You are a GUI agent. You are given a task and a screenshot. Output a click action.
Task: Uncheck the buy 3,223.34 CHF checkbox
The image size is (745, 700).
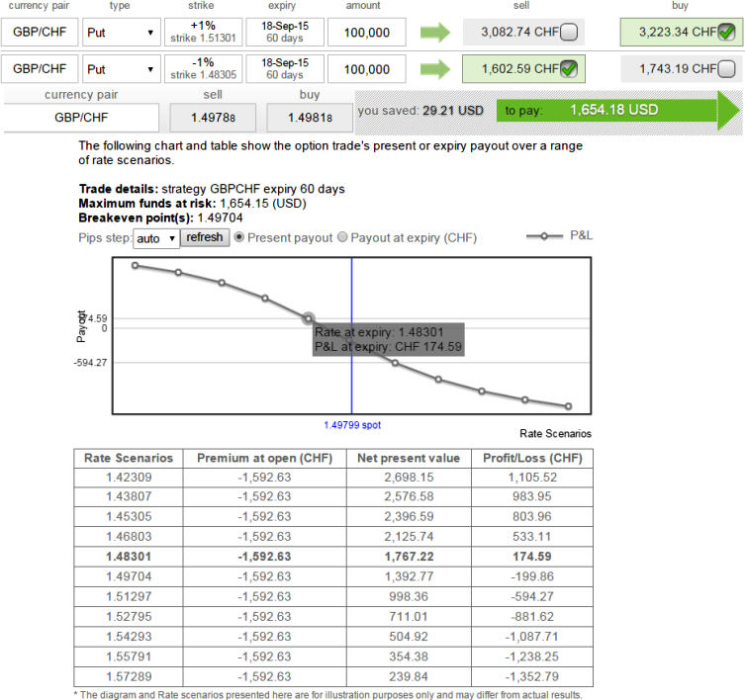click(726, 33)
